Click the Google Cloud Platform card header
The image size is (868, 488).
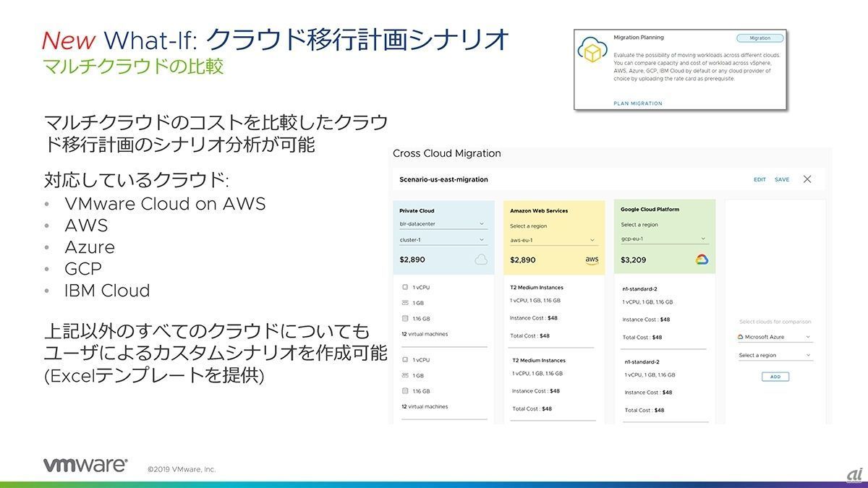click(x=650, y=209)
